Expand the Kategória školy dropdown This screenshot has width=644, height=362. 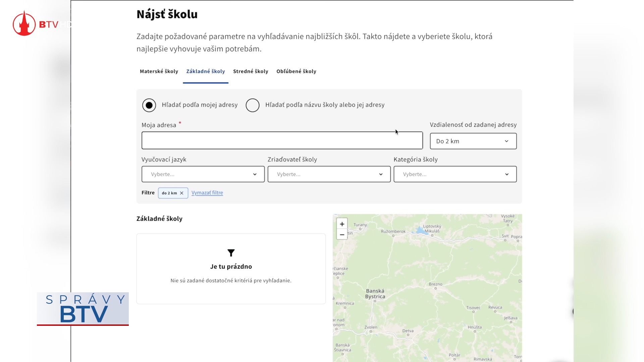coord(455,174)
